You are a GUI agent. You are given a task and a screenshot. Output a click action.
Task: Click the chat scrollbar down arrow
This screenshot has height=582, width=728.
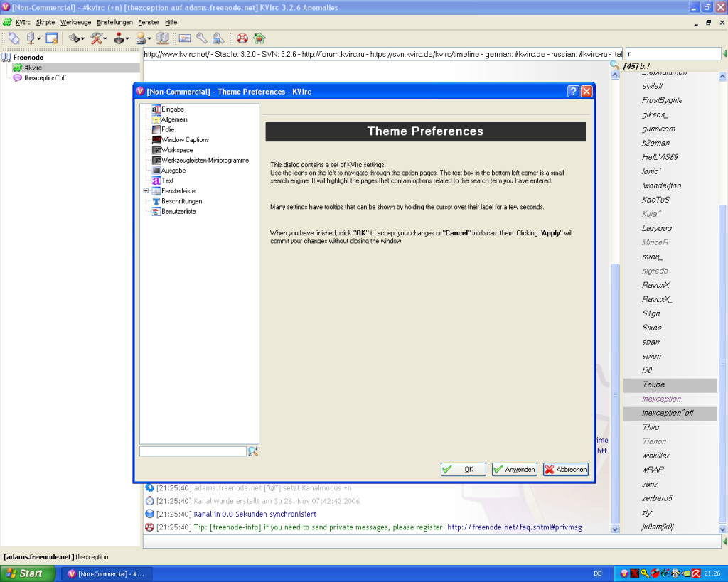pyautogui.click(x=615, y=529)
